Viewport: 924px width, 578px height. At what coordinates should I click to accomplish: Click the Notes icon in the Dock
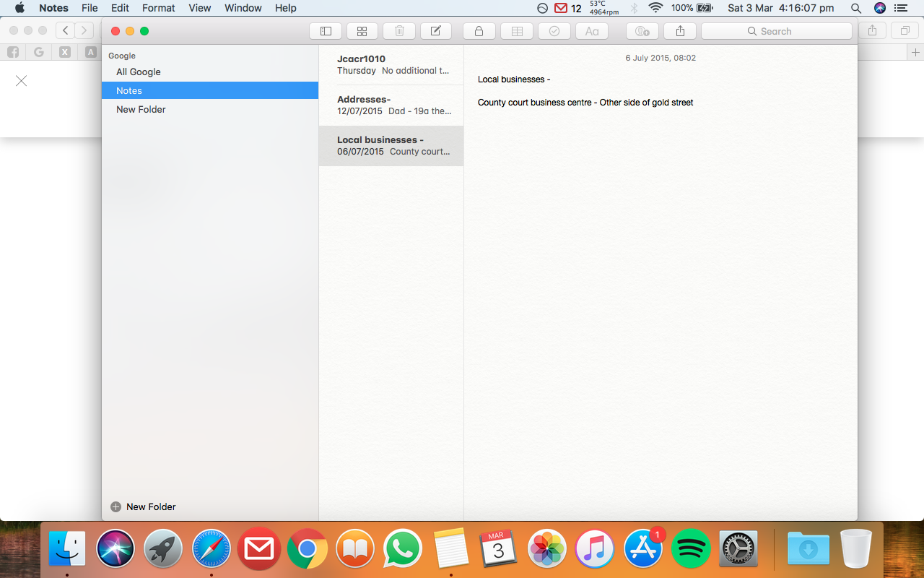pyautogui.click(x=451, y=548)
